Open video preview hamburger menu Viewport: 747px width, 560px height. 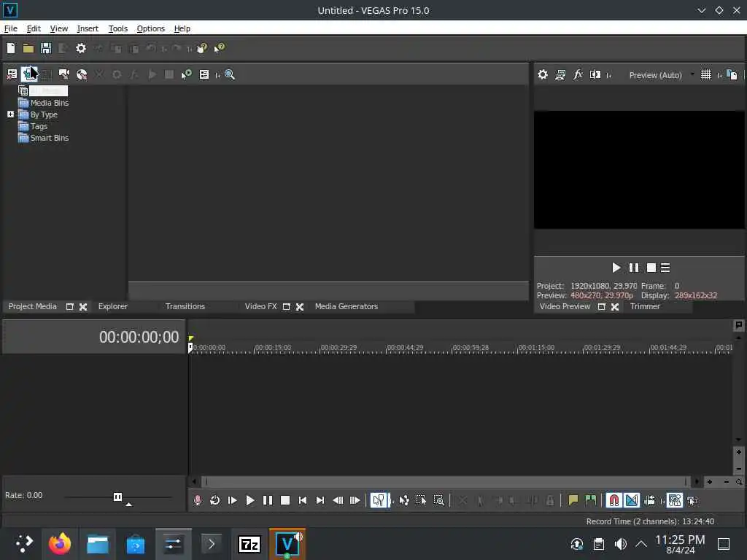[665, 268]
